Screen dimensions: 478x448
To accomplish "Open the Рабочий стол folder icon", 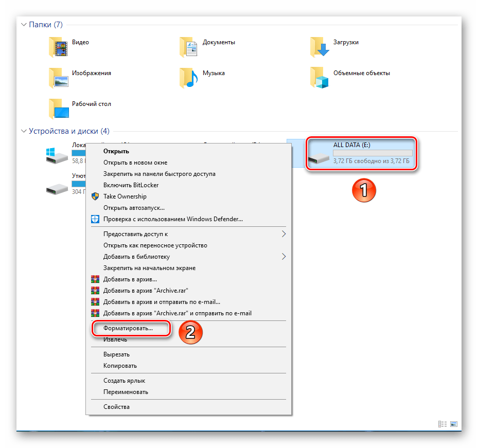I will tap(58, 109).
